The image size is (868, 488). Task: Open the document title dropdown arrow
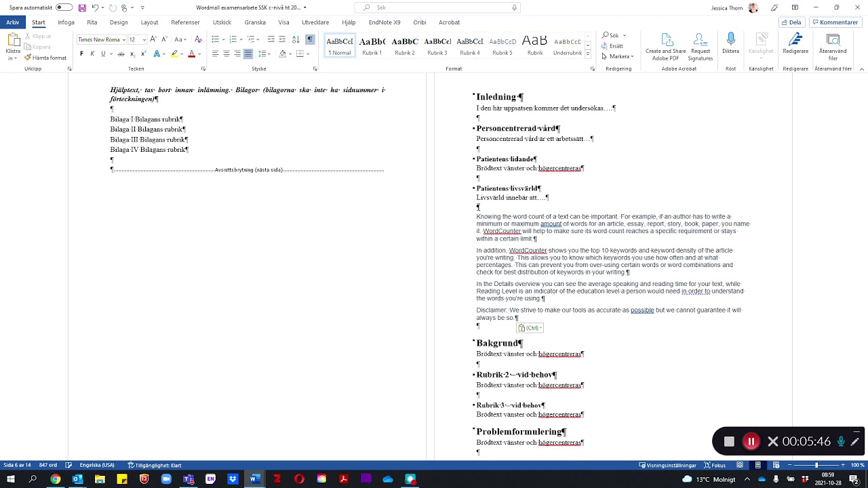pos(304,7)
